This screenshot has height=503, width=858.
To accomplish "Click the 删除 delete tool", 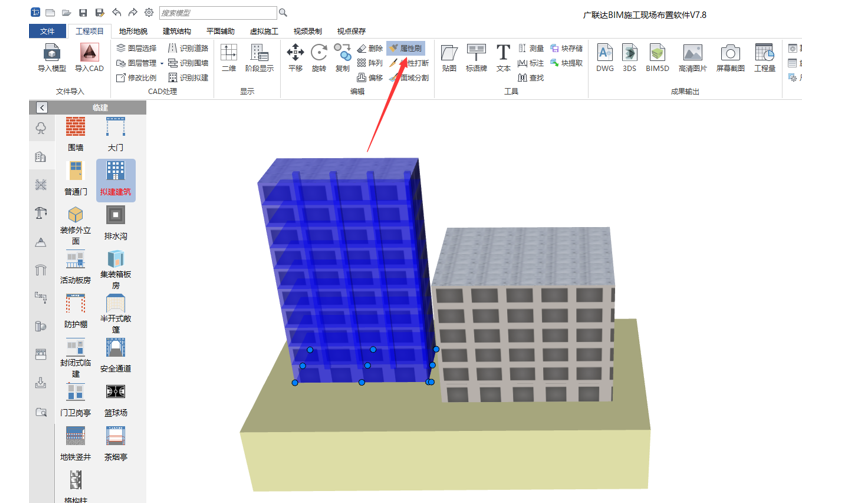I will [x=370, y=48].
